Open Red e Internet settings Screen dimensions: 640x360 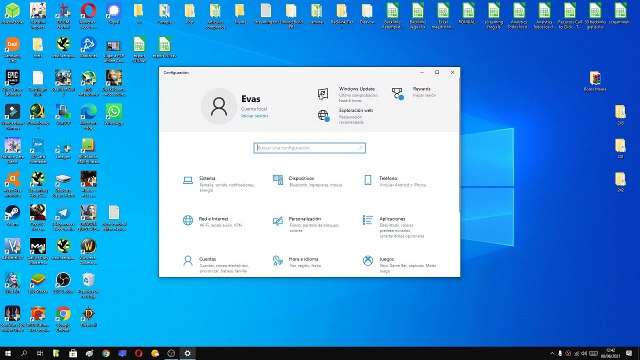point(213,222)
